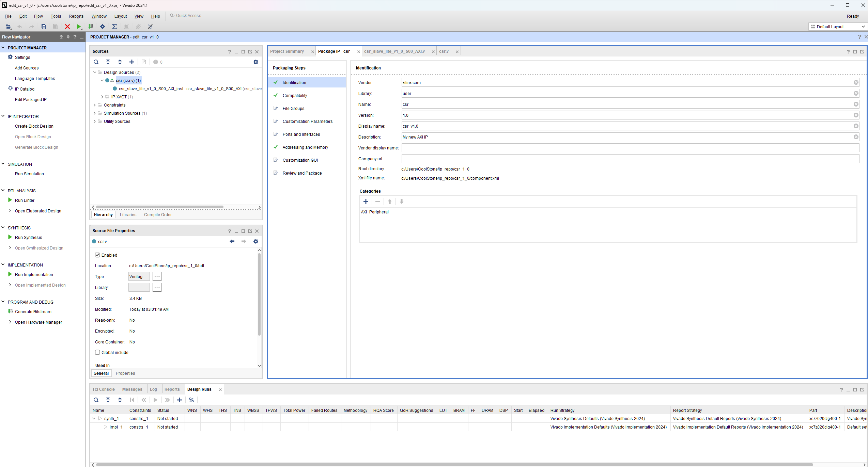Switch to the Tcl Console tab
Image resolution: width=868 pixels, height=467 pixels.
(104, 389)
